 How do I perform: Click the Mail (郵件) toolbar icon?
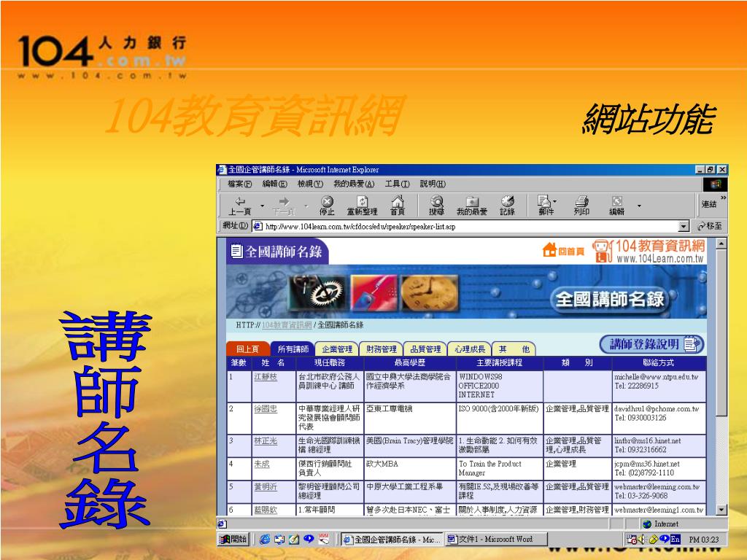tap(545, 205)
